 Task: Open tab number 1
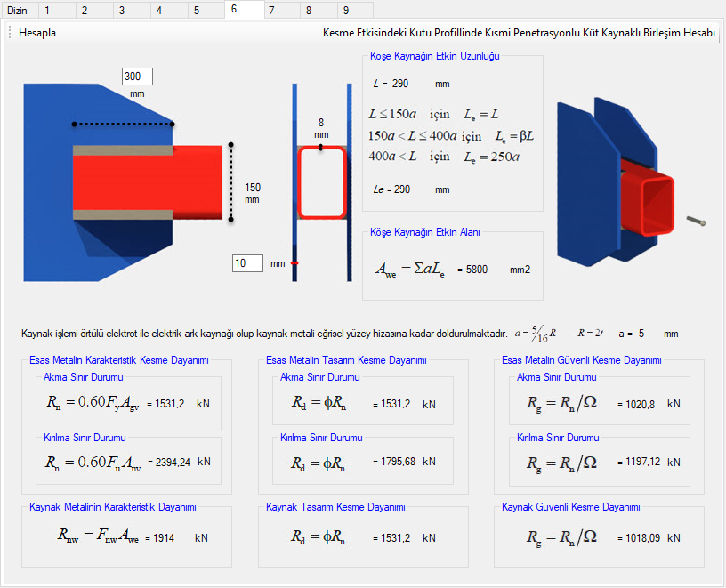pos(56,10)
